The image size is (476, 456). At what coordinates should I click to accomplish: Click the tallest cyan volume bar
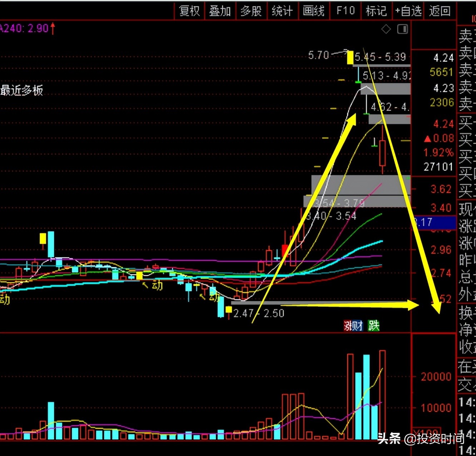367,397
